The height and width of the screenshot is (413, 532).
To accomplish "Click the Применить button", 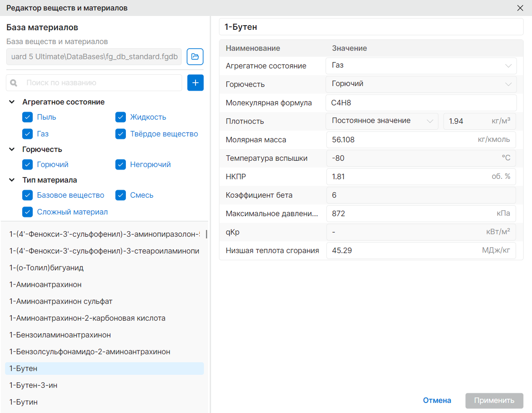I will [494, 400].
